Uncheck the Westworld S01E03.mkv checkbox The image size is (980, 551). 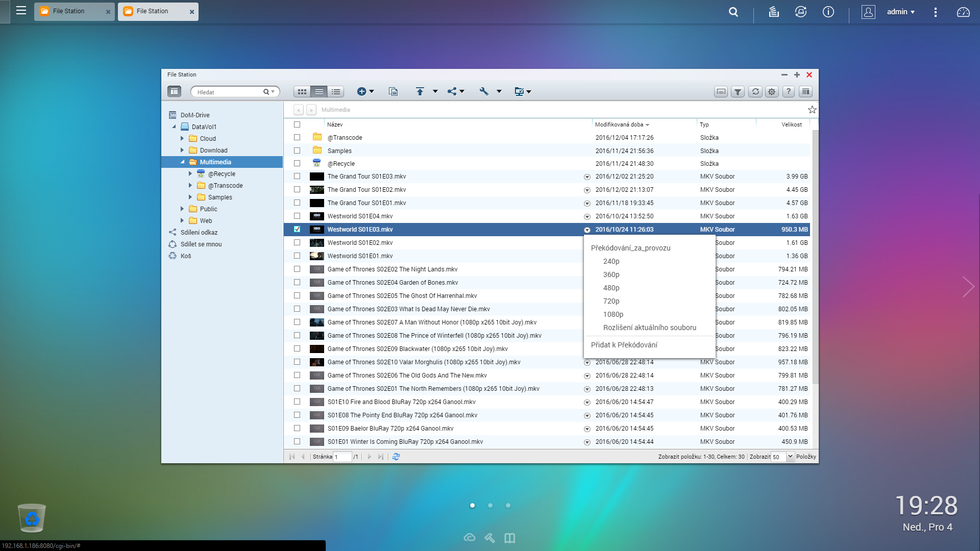[x=297, y=230]
